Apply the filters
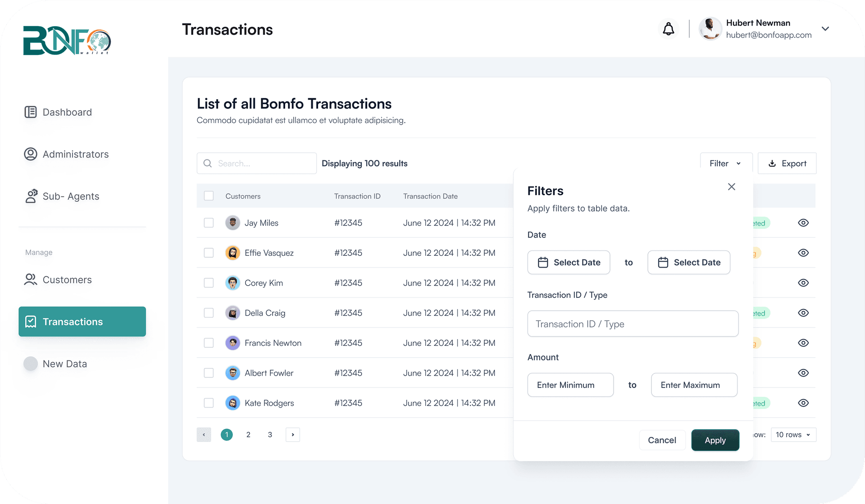The width and height of the screenshot is (865, 504). click(x=715, y=440)
